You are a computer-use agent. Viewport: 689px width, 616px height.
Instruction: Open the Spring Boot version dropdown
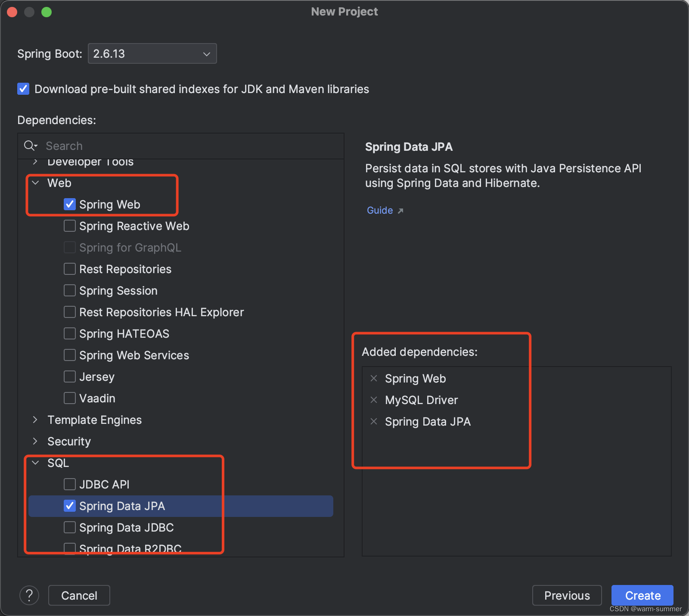click(152, 53)
